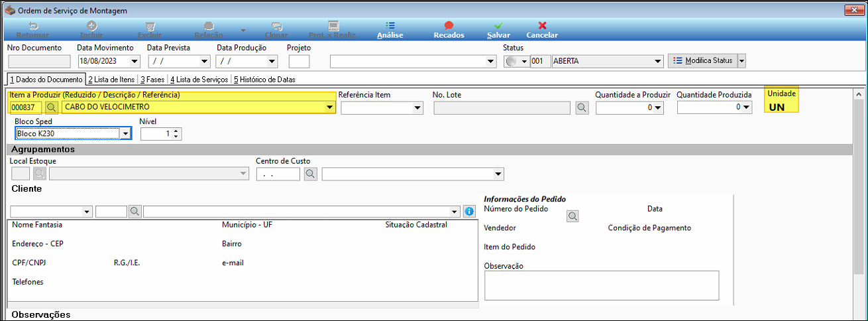
Task: Click Proj. x Realiz. toolbar button
Action: pyautogui.click(x=333, y=30)
